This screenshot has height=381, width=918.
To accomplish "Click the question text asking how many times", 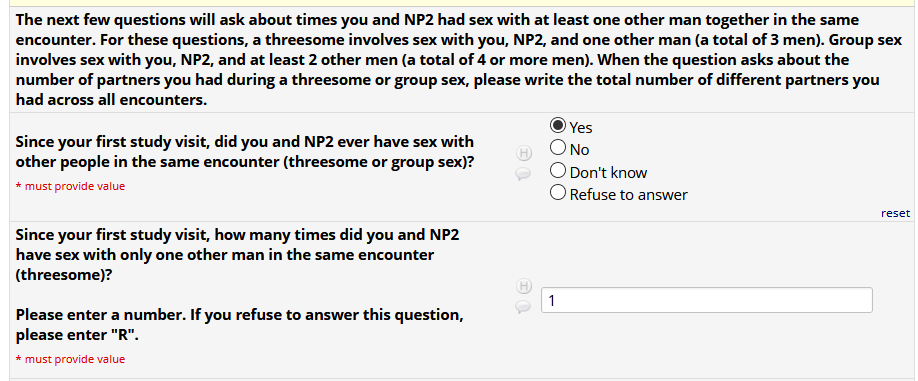I will click(x=237, y=255).
